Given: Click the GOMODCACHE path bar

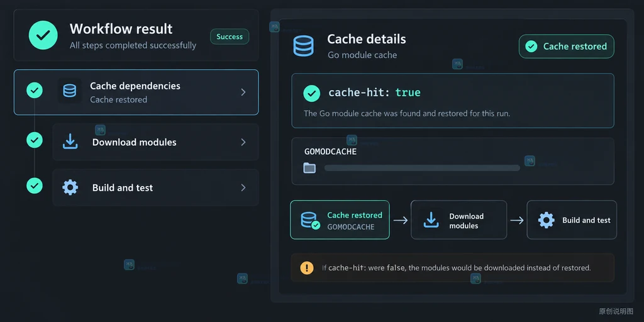Looking at the screenshot, I should 422,167.
